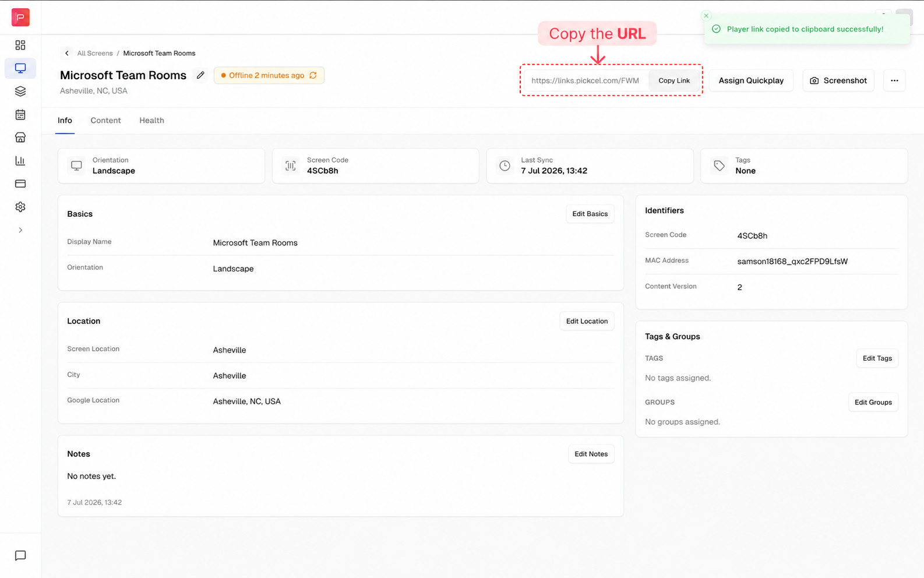Screen dimensions: 924x578
Task: Click the Edit Location button
Action: point(587,321)
